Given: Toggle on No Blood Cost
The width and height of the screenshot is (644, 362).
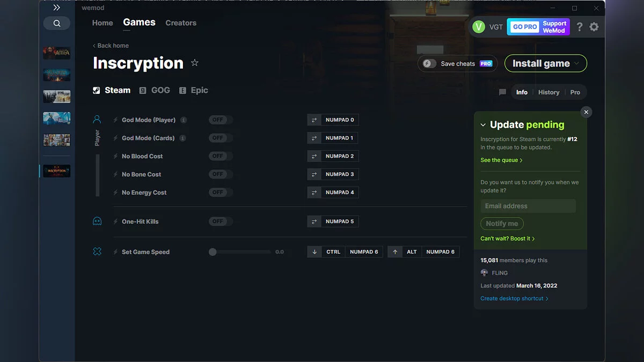Looking at the screenshot, I should click(x=220, y=156).
